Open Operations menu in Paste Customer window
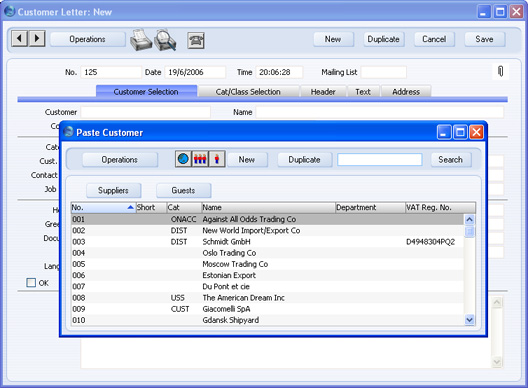528x388 pixels. [x=120, y=160]
